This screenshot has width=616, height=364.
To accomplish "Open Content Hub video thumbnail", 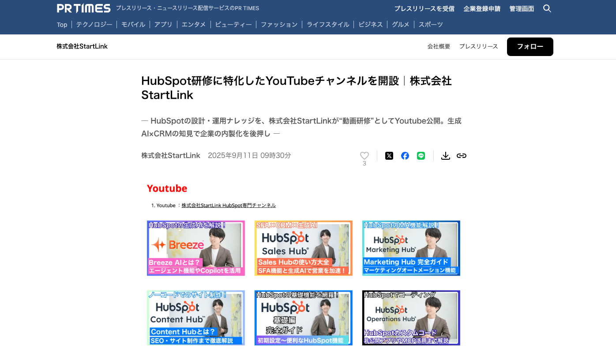I will point(196,318).
